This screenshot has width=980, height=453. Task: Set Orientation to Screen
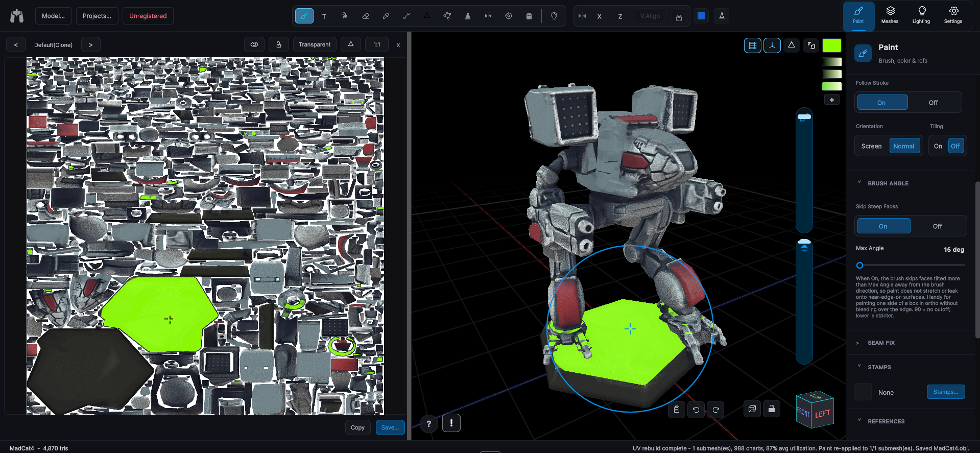pos(872,146)
